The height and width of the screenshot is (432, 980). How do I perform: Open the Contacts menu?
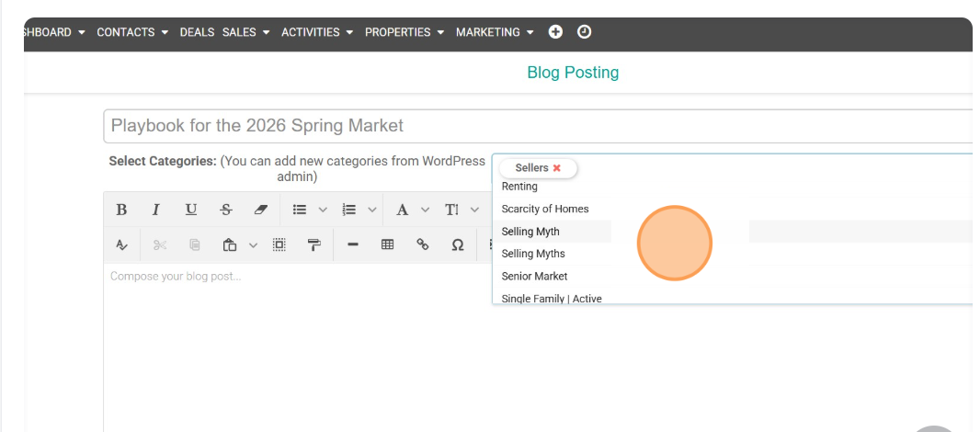click(132, 32)
